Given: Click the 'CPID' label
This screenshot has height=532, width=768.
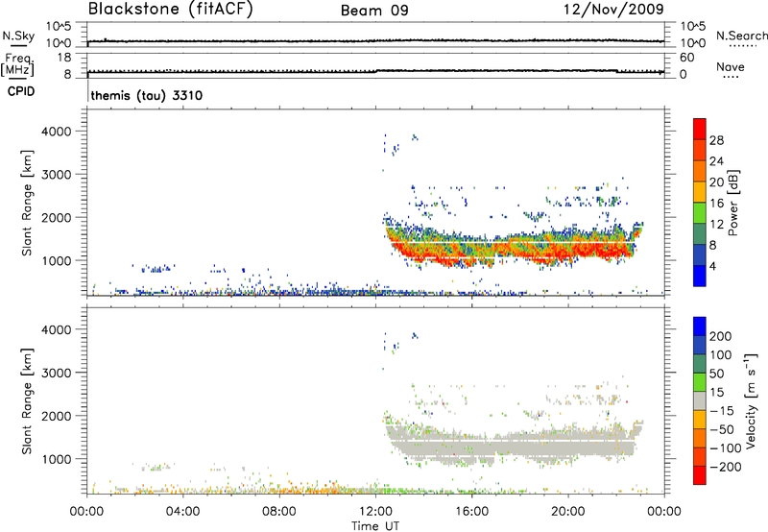Looking at the screenshot, I should click(x=21, y=91).
